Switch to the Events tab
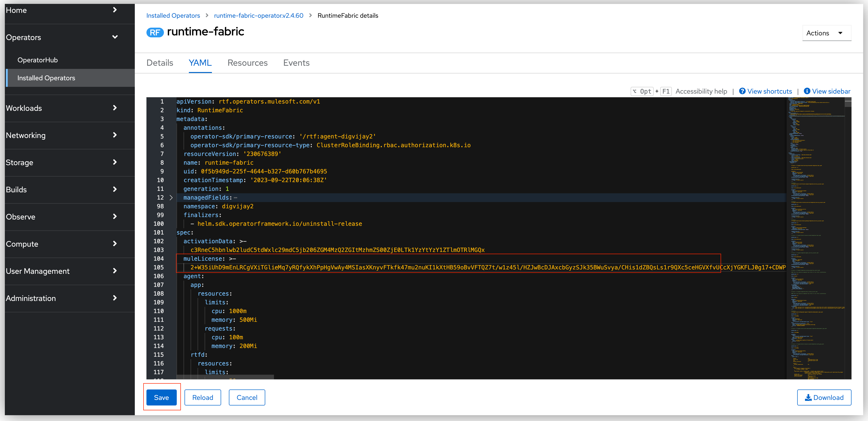Viewport: 868px width, 421px height. pyautogui.click(x=296, y=63)
